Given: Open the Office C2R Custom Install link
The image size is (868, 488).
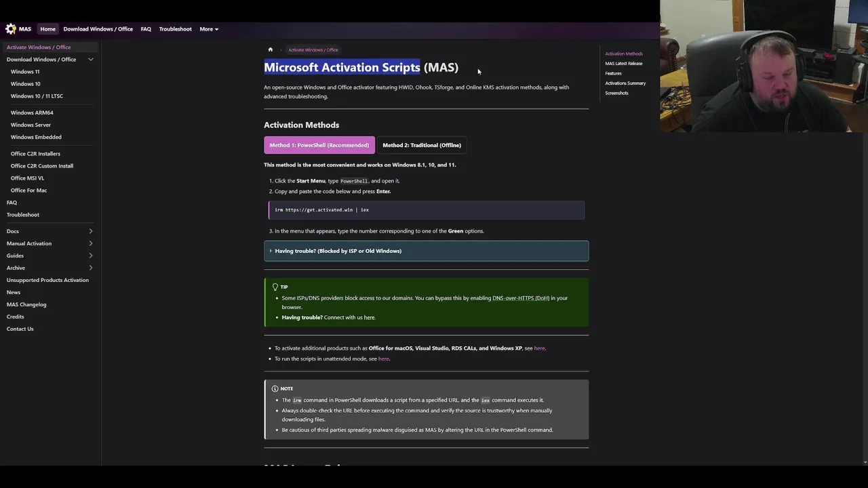Looking at the screenshot, I should (x=42, y=166).
